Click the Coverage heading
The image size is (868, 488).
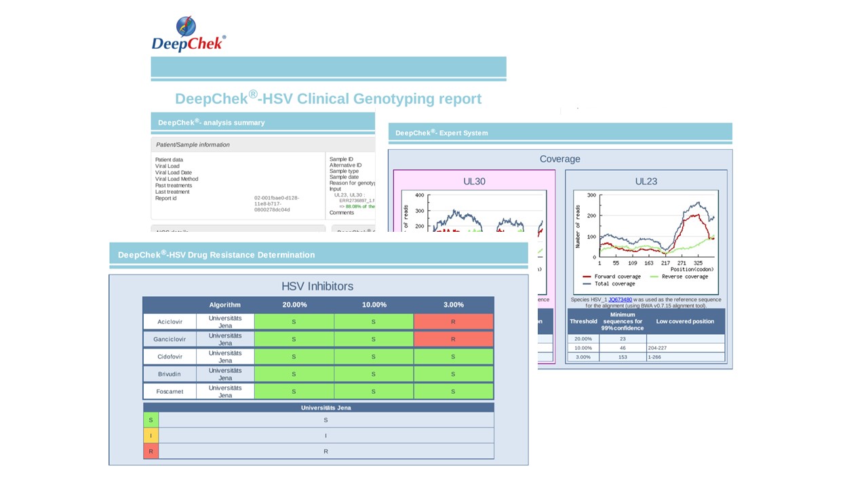click(x=560, y=159)
